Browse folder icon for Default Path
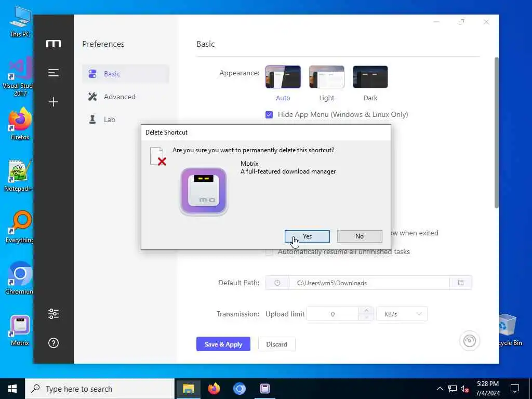The width and height of the screenshot is (532, 399). point(461,283)
